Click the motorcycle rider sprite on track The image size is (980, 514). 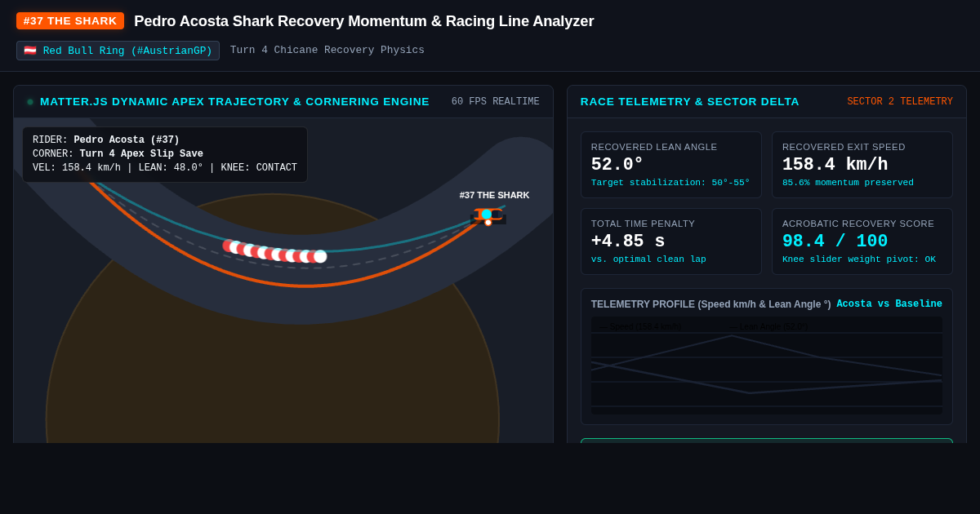click(x=488, y=215)
